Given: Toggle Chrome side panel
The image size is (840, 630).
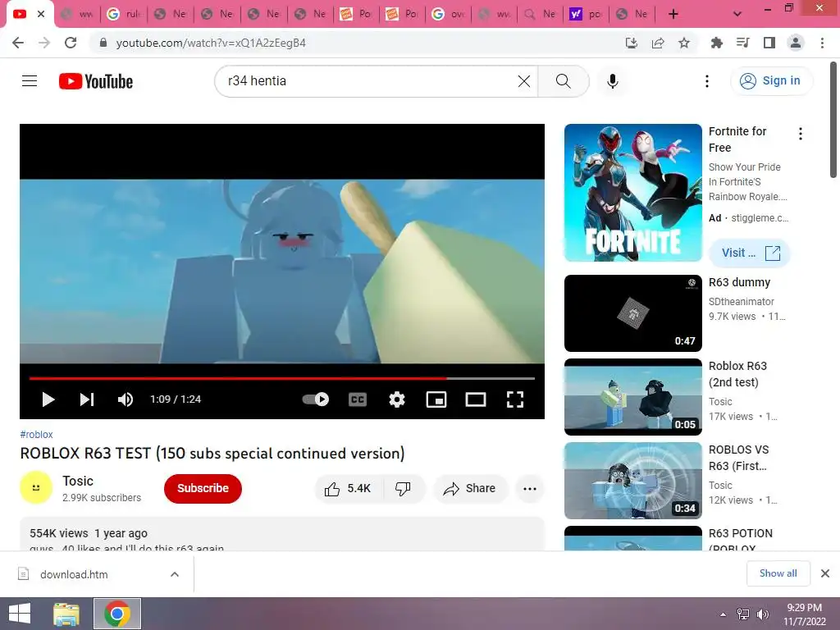Looking at the screenshot, I should tap(769, 43).
